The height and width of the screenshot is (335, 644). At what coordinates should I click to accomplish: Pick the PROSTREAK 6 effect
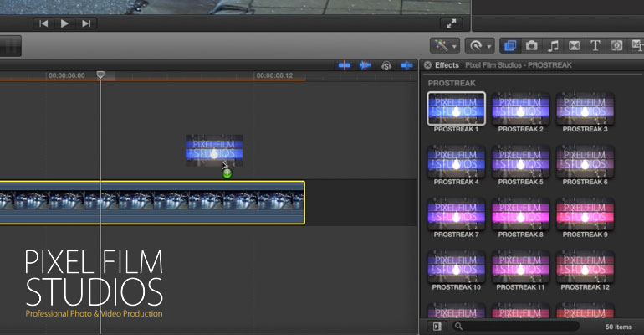tap(585, 161)
